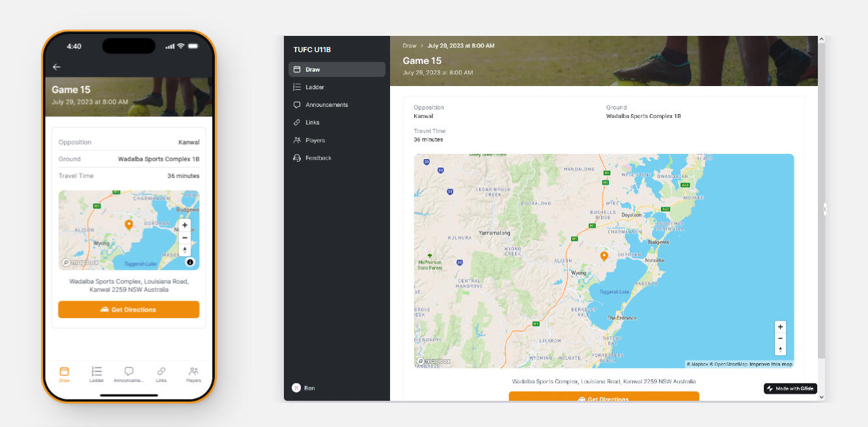The image size is (868, 427).
Task: Click the Made with Glide badge
Action: (790, 389)
